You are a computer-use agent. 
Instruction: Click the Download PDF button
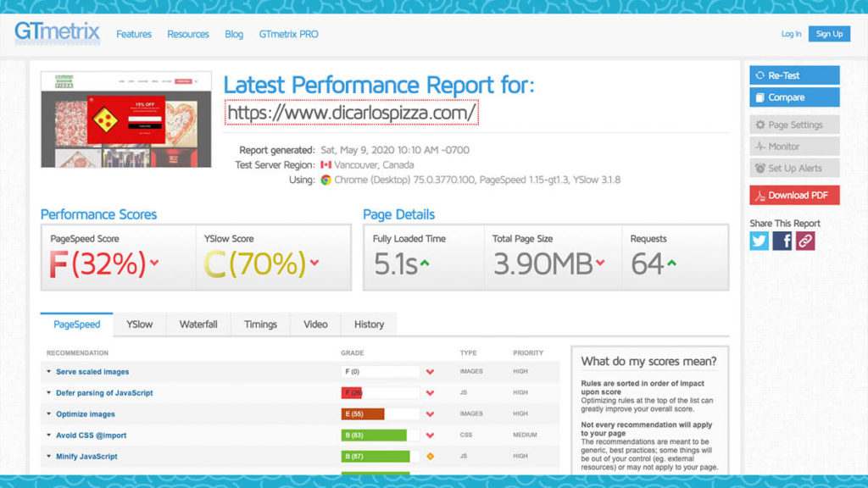pyautogui.click(x=794, y=196)
